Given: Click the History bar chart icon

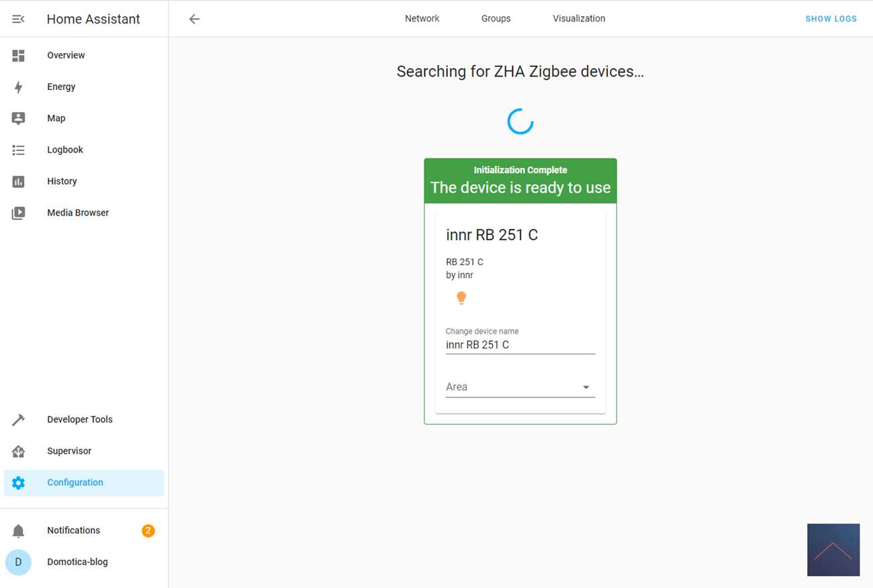Looking at the screenshot, I should pos(18,182).
